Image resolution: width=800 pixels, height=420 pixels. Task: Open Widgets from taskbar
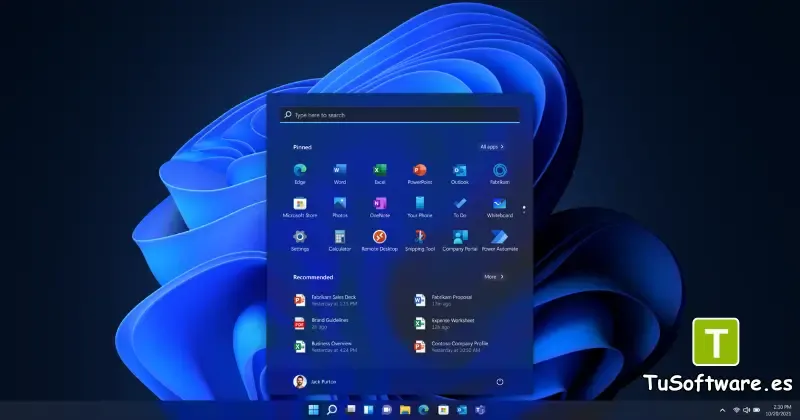point(368,410)
